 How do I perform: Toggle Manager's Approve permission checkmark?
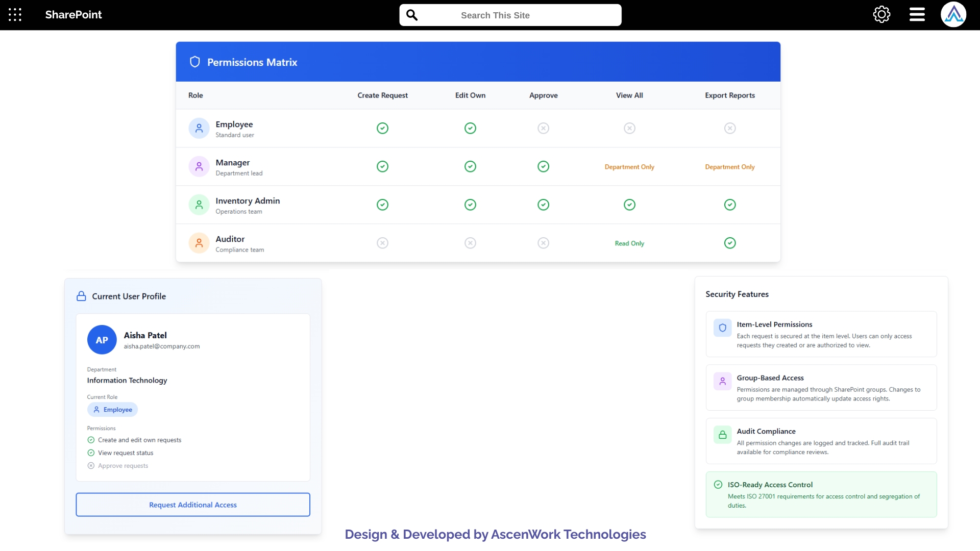(543, 166)
